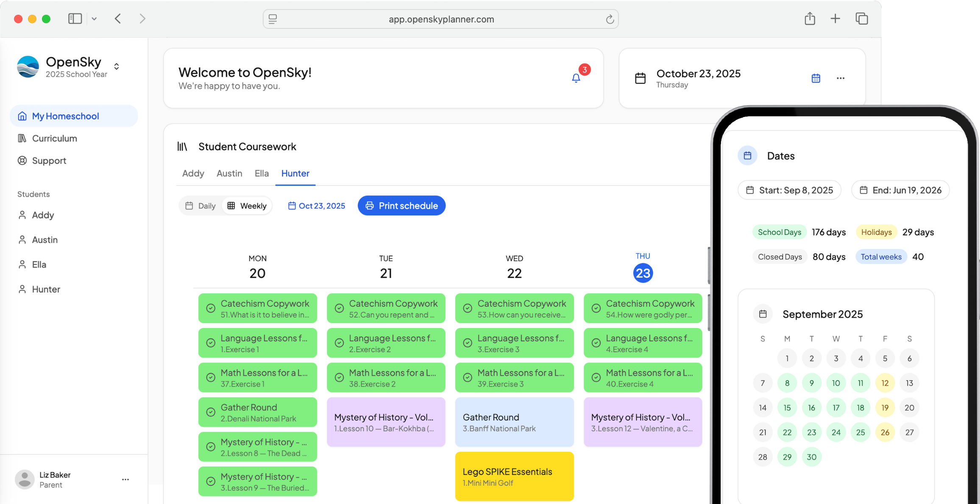Switch to the Ella coursework tab
This screenshot has width=980, height=504.
tap(262, 173)
